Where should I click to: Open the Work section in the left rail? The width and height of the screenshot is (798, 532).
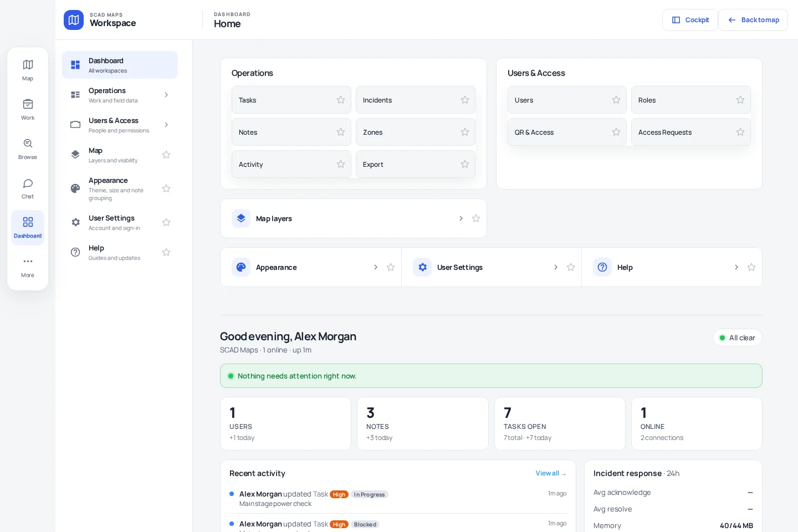click(28, 110)
